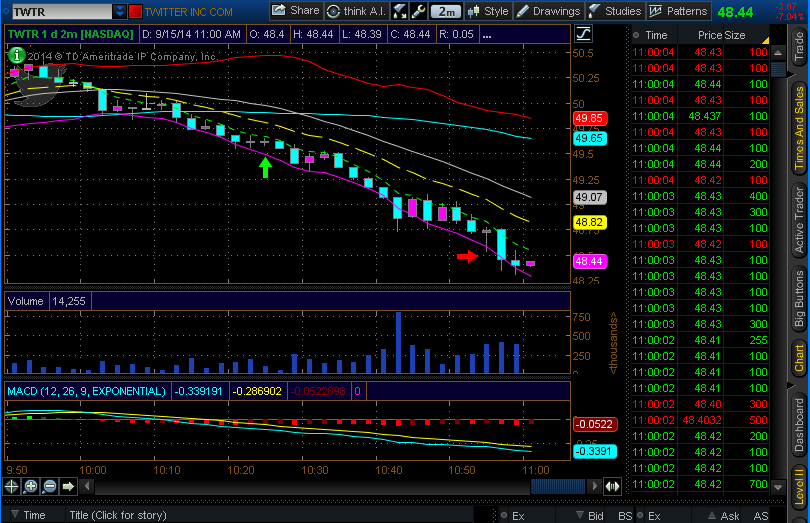Click the AS column header

click(760, 516)
